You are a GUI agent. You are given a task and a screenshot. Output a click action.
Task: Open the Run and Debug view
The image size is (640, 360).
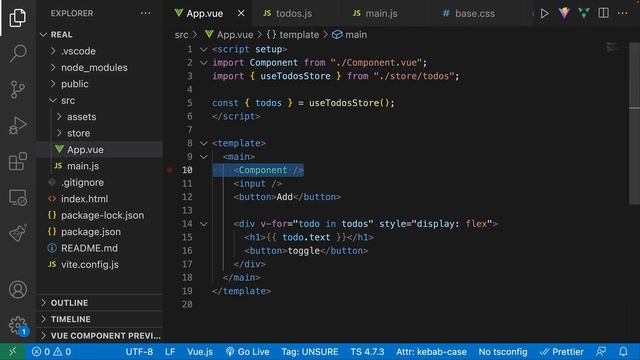[x=18, y=125]
